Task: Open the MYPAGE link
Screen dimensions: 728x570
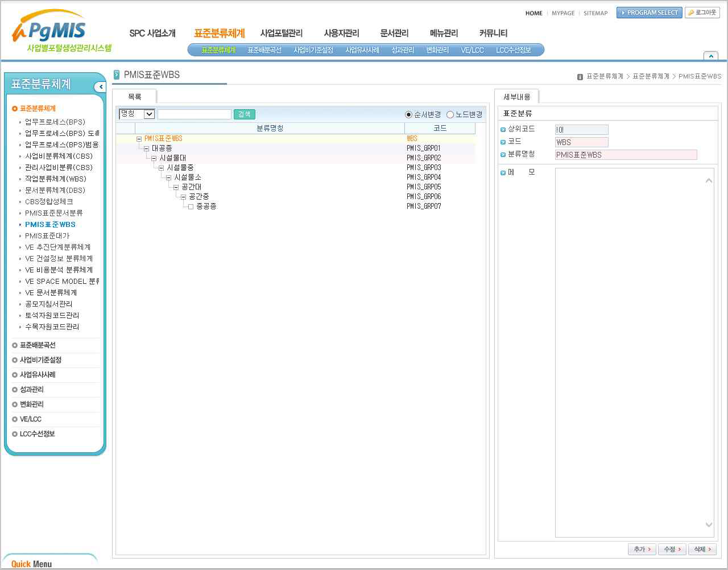Action: [563, 13]
